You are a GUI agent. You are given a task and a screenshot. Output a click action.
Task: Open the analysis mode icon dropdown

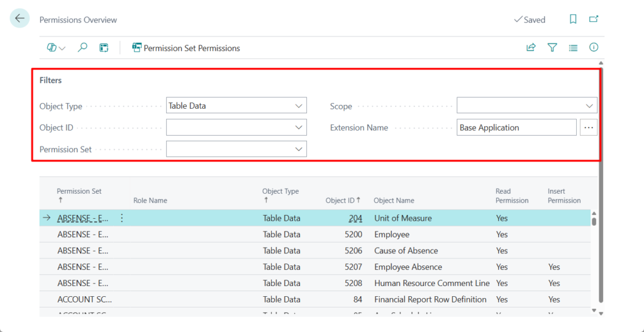[x=56, y=48]
